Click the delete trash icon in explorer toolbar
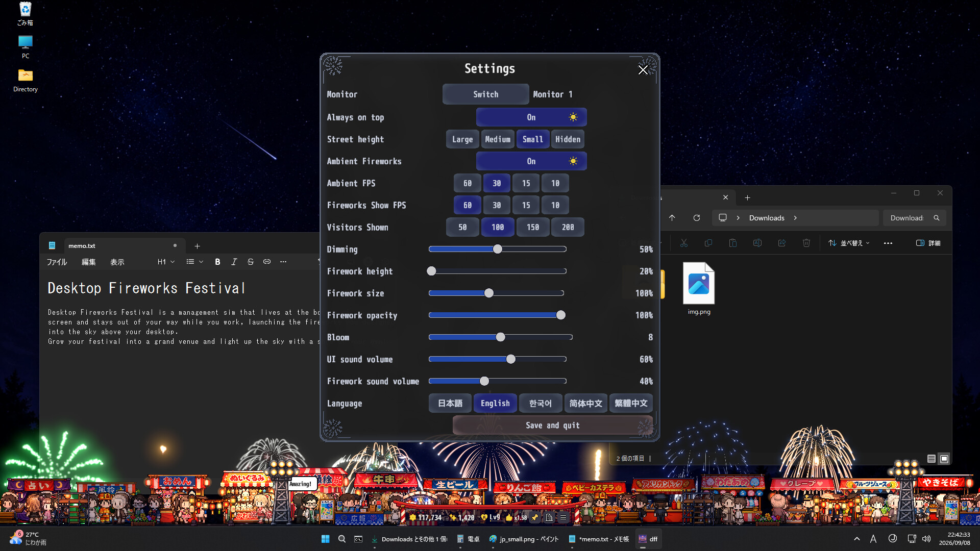 click(806, 243)
